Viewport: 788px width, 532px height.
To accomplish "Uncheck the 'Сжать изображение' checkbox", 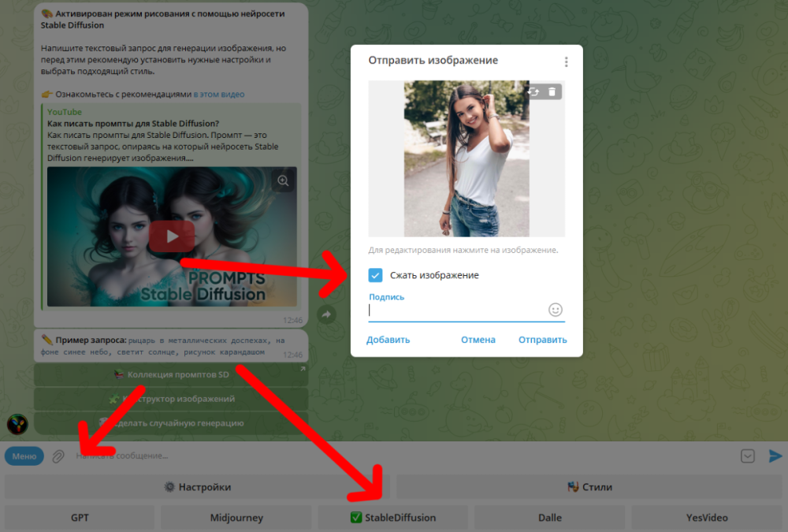I will pos(376,275).
